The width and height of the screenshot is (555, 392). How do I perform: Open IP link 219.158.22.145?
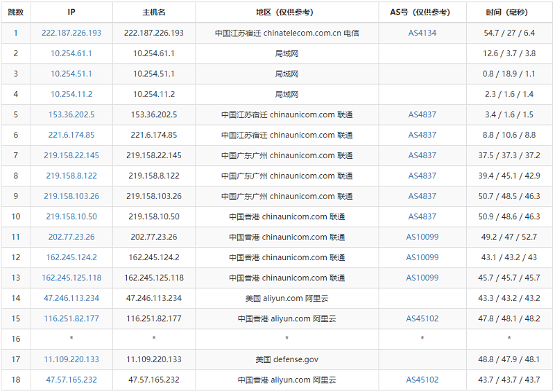coord(71,155)
